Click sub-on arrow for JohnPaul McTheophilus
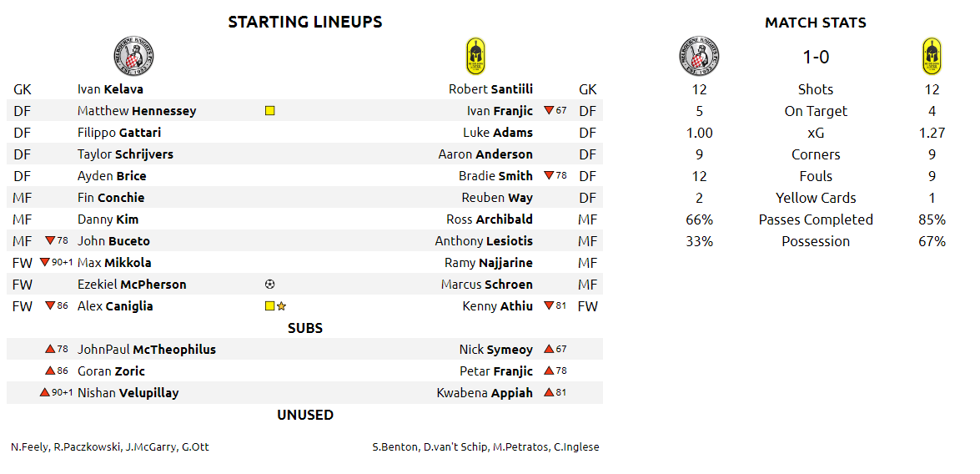The height and width of the screenshot is (474, 980). coord(50,349)
